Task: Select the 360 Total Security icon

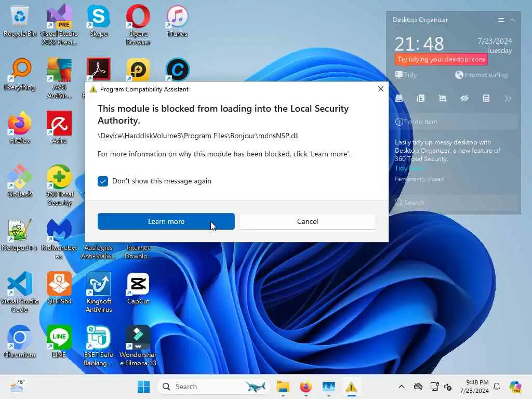Action: 59,185
